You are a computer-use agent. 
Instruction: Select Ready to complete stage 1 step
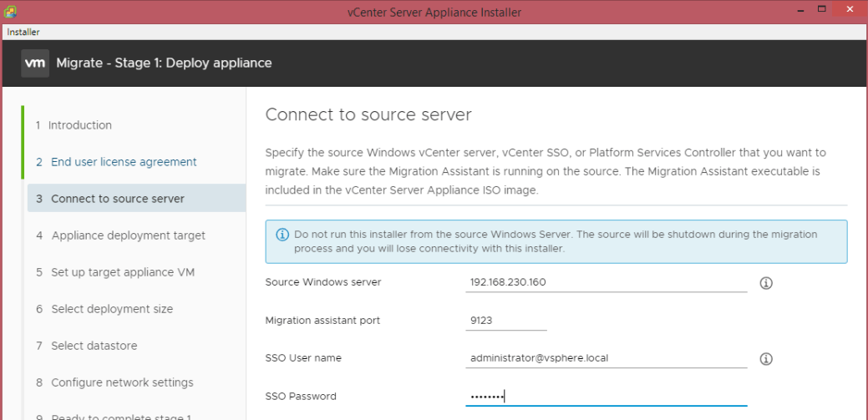pyautogui.click(x=121, y=417)
